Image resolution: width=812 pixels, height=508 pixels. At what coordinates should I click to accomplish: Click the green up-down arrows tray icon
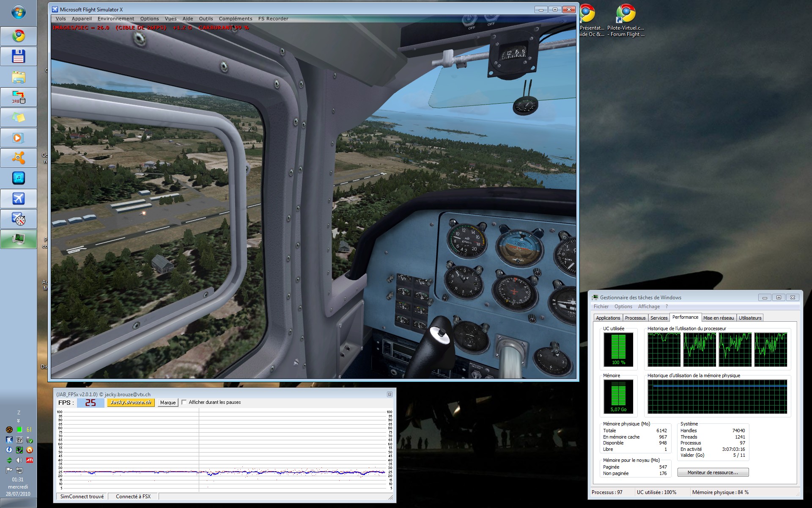(x=9, y=460)
